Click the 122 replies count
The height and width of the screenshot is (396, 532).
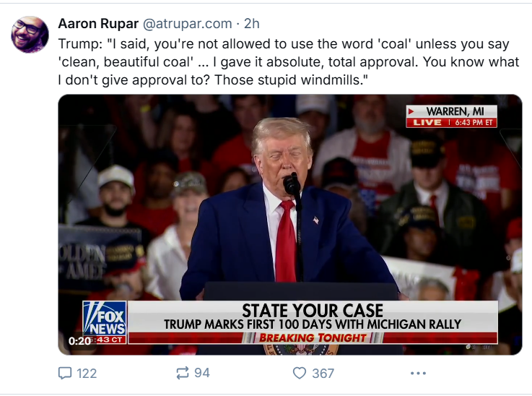point(87,374)
